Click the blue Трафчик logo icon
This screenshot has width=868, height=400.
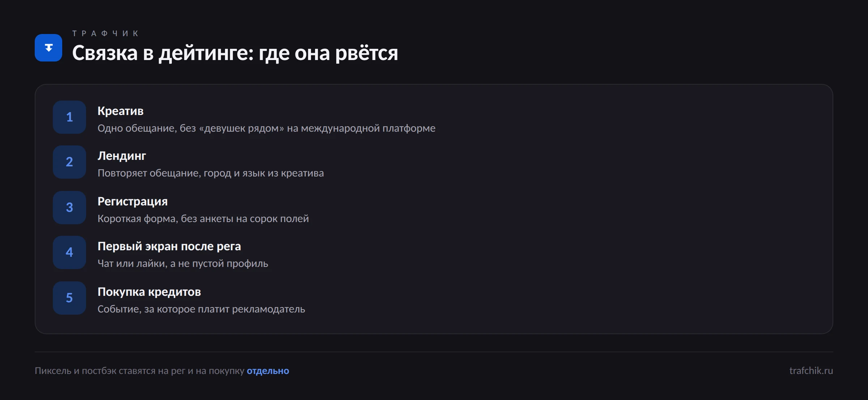(x=48, y=48)
